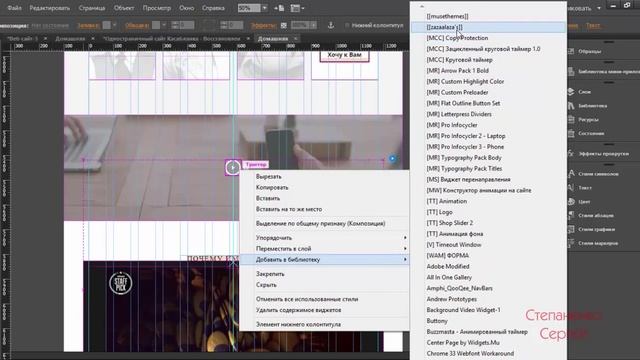
Task: Close the active Домашняя tab
Action: [x=296, y=39]
